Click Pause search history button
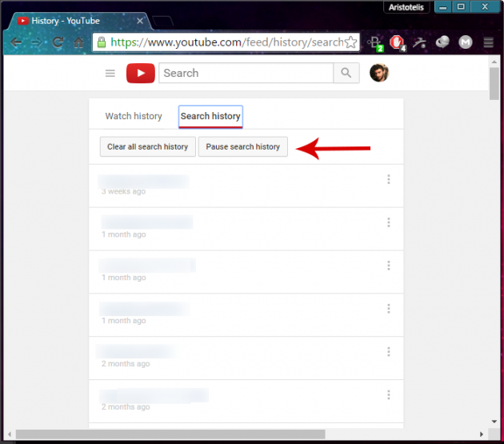This screenshot has width=504, height=444. [243, 147]
